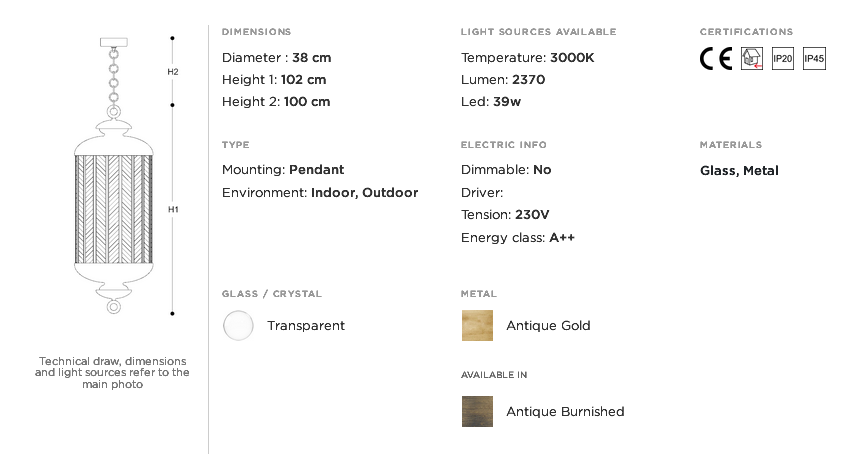Click the H1 height marker label
This screenshot has width=851, height=457.
point(173,210)
